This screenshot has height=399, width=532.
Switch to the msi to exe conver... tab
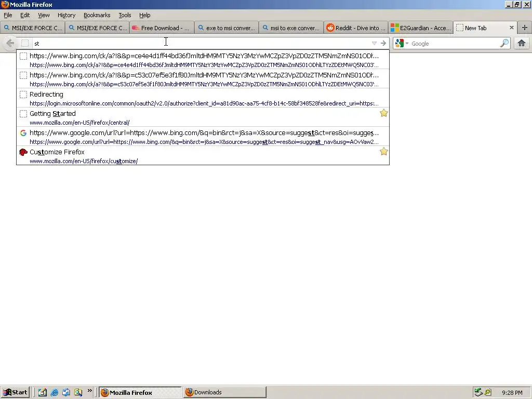pyautogui.click(x=291, y=28)
